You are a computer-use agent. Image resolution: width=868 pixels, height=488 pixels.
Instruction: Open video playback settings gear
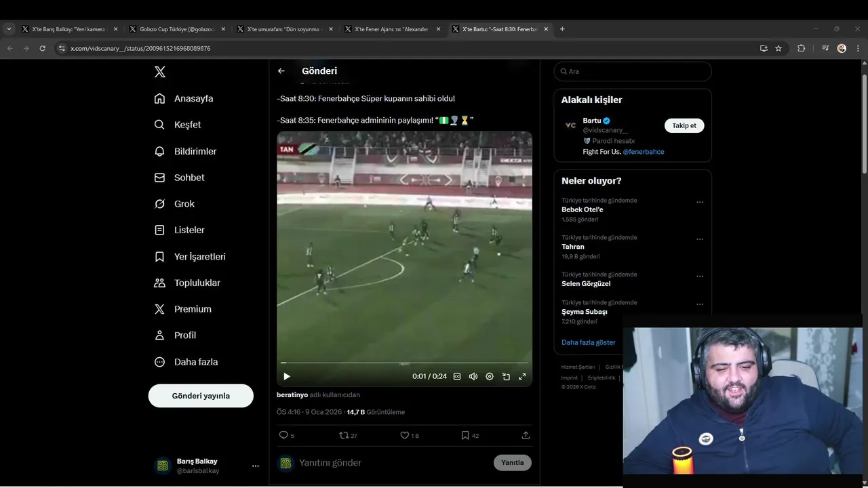(490, 376)
